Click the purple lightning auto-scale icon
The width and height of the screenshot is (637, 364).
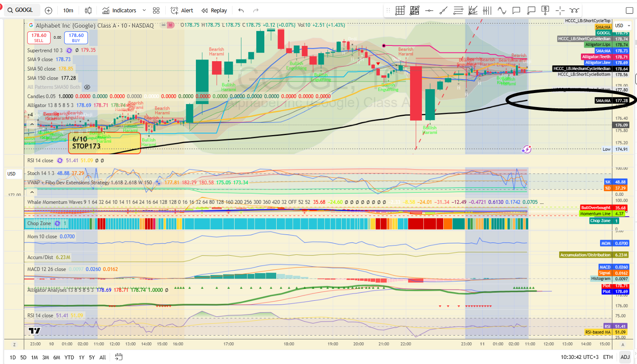click(x=527, y=149)
